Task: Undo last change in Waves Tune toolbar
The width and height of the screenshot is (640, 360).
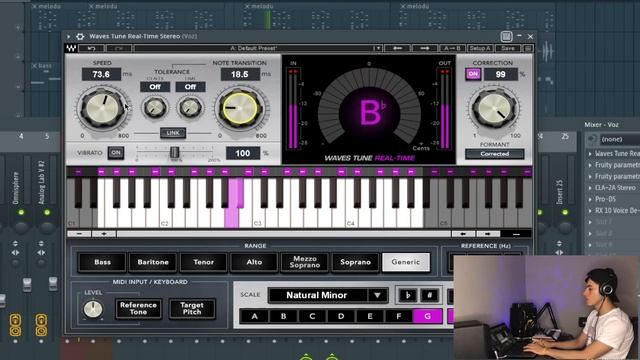Action: tap(91, 48)
